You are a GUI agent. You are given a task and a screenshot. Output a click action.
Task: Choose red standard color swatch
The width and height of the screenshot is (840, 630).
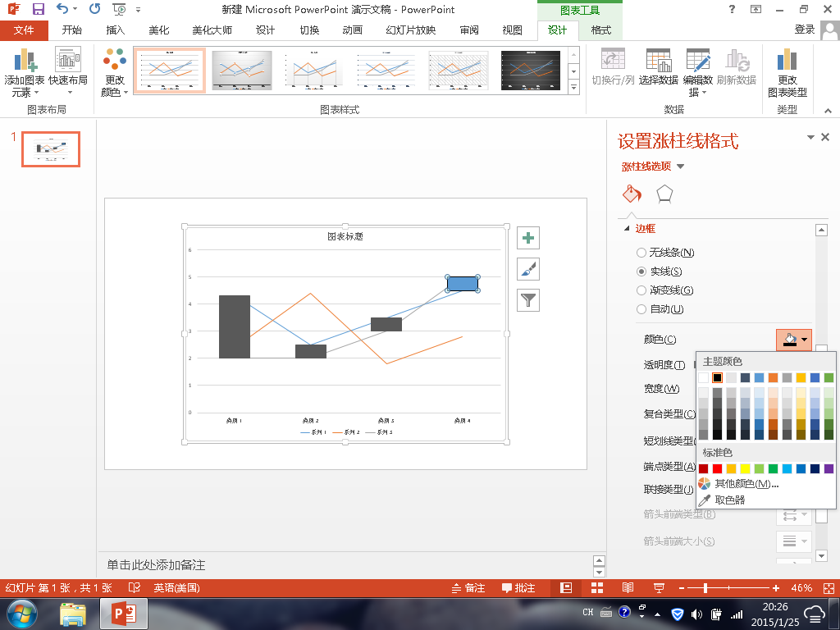coord(717,468)
